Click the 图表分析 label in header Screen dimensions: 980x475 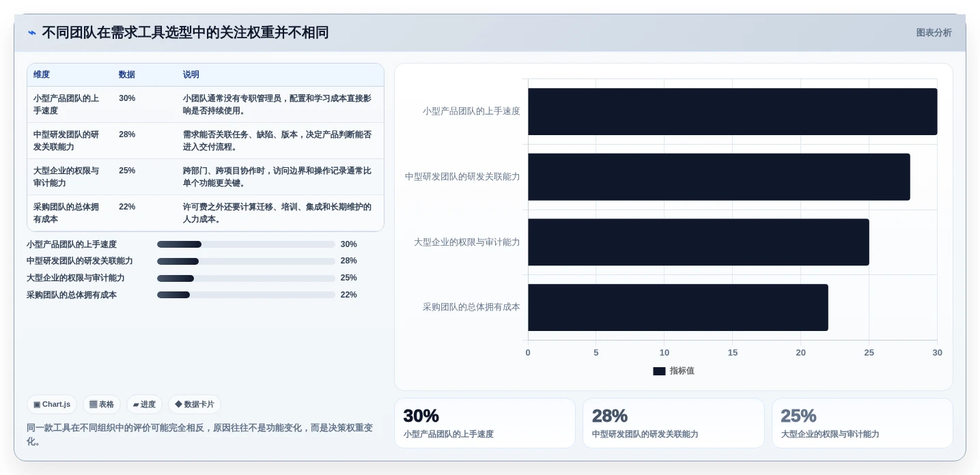tap(934, 33)
